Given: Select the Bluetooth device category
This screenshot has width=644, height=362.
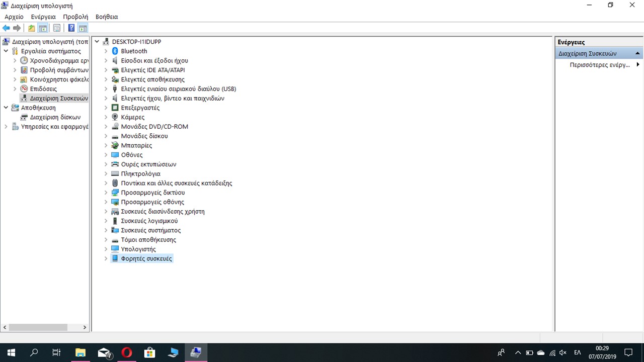Looking at the screenshot, I should click(x=133, y=51).
